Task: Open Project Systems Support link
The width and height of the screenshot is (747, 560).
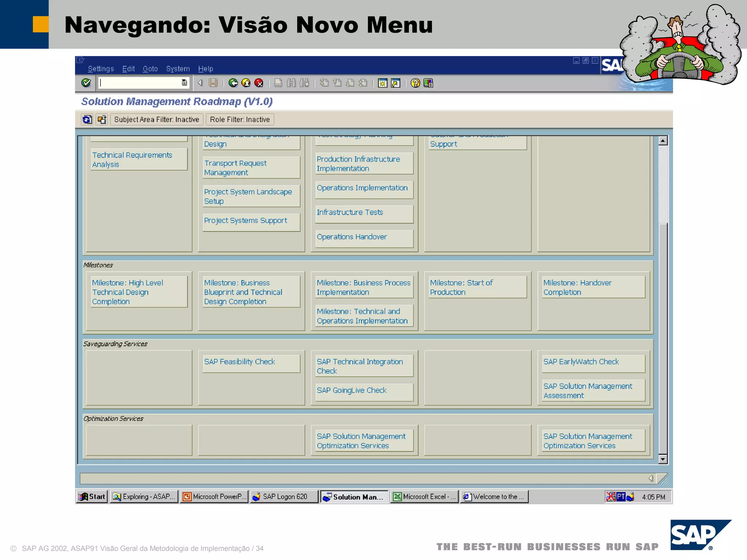Action: (251, 222)
